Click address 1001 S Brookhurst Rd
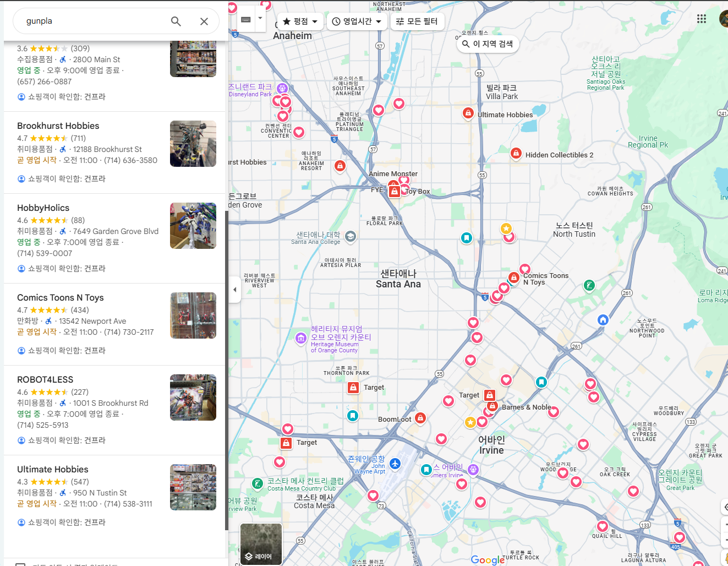This screenshot has height=566, width=728. tap(111, 403)
